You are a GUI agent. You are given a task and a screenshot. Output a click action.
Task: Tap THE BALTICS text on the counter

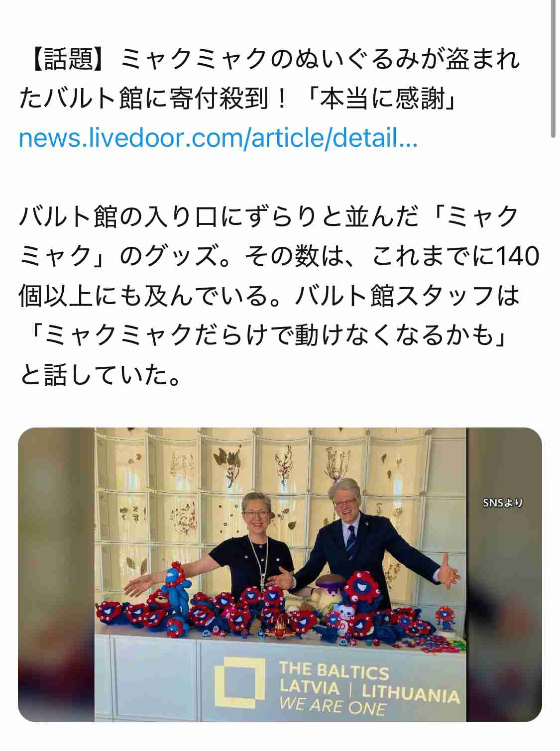334,671
